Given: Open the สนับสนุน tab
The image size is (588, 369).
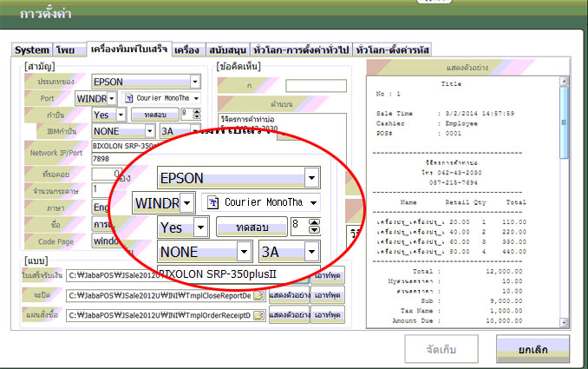Looking at the screenshot, I should (x=227, y=50).
